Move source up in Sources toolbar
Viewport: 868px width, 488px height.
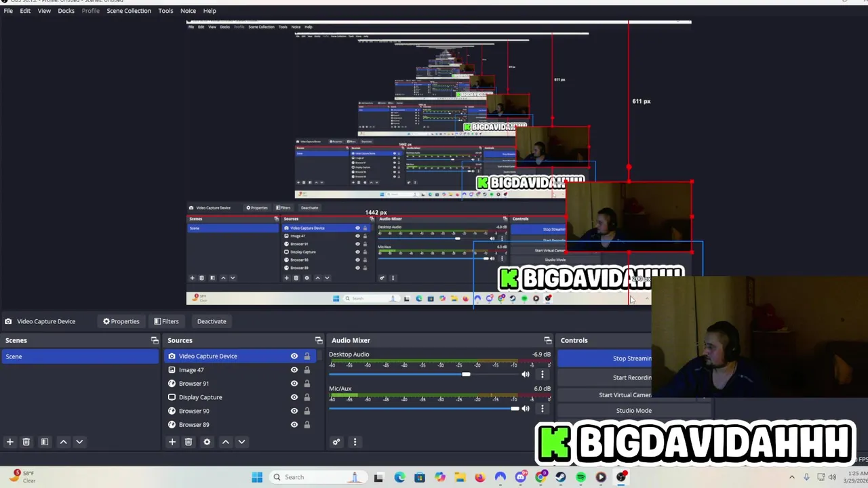click(226, 442)
